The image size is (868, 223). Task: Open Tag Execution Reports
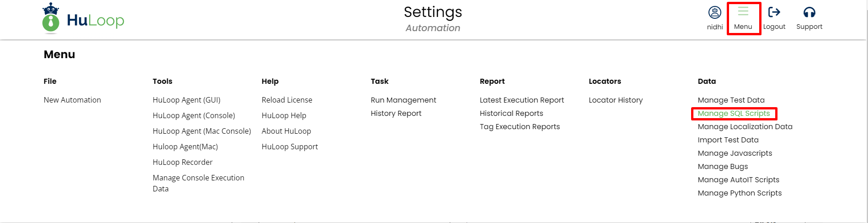pyautogui.click(x=520, y=126)
